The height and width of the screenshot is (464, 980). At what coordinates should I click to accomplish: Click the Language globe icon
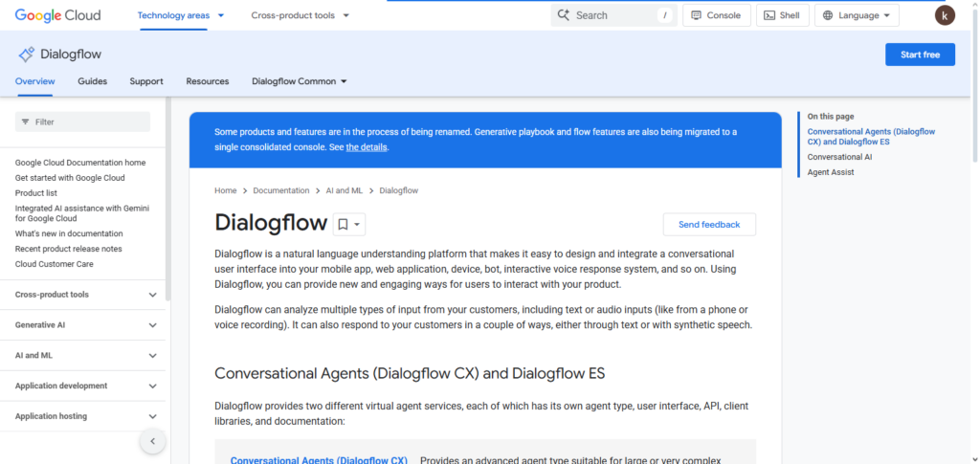pos(828,15)
